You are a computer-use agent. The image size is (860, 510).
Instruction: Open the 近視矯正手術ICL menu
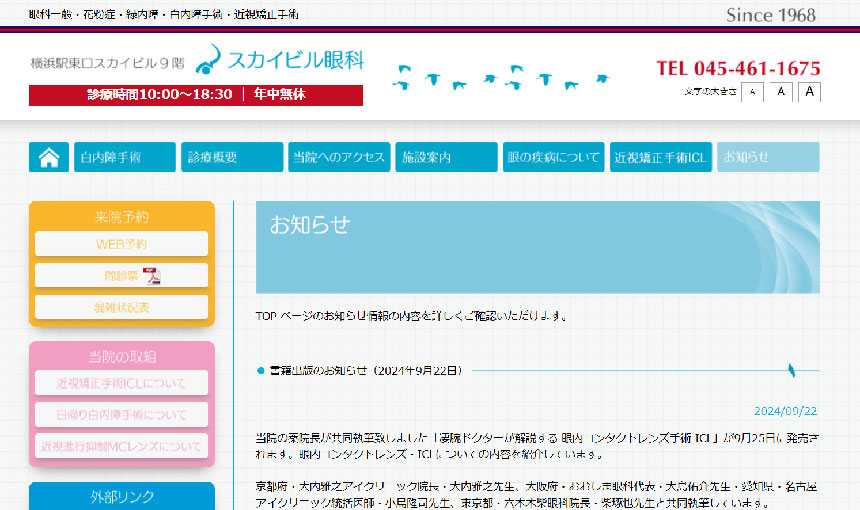[x=661, y=157]
